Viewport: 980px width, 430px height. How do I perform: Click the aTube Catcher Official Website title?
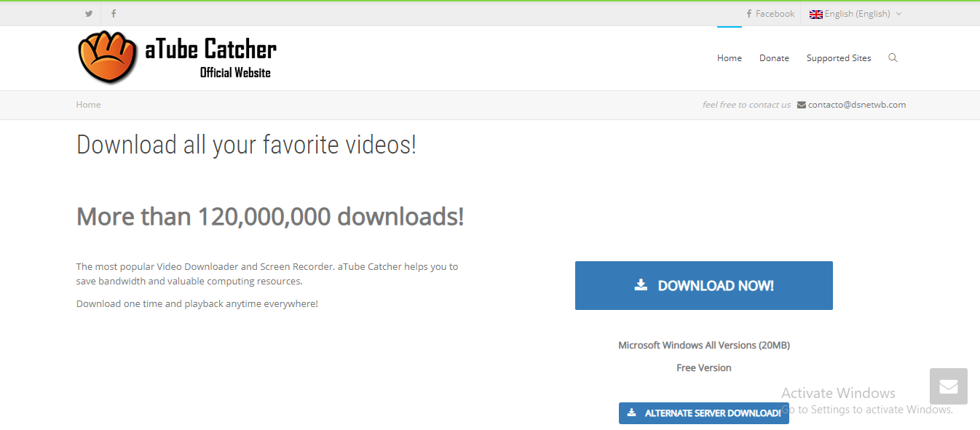coord(211,58)
